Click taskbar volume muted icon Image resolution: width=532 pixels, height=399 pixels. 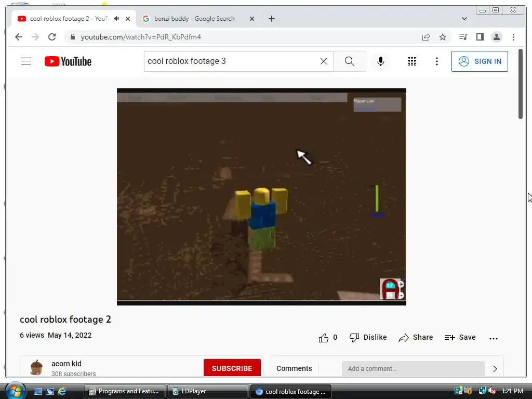493,391
